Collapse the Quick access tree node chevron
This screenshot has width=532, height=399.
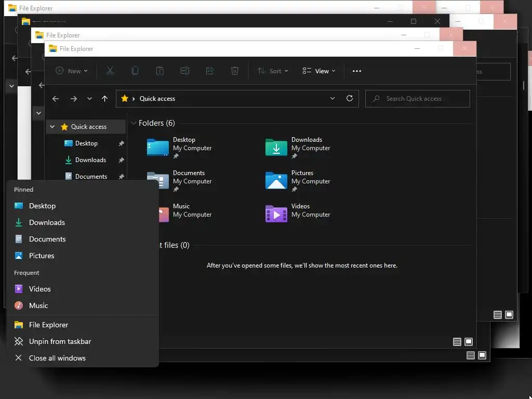(52, 127)
